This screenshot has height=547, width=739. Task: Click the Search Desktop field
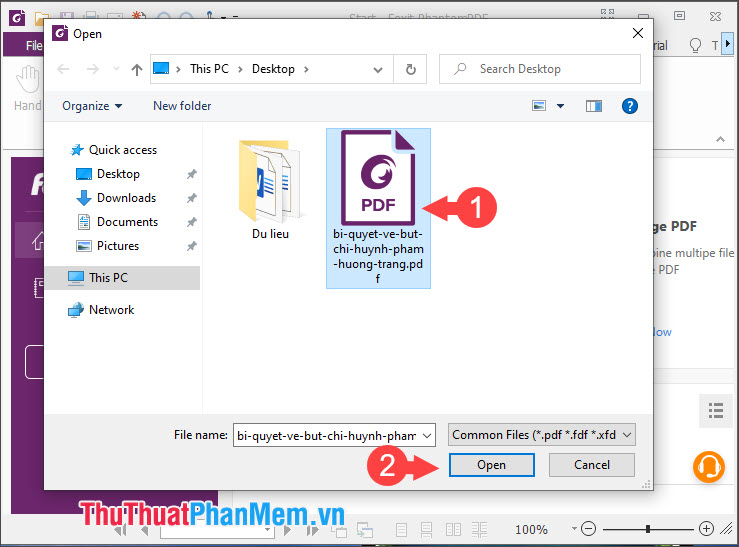click(x=540, y=69)
